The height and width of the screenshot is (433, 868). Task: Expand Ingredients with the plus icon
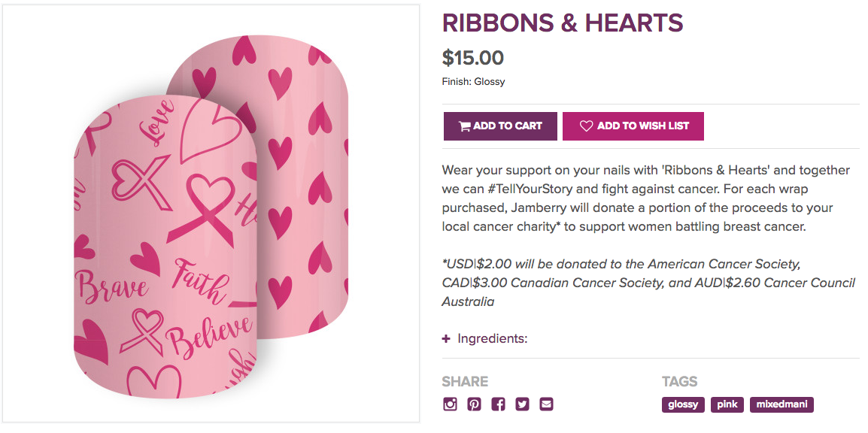[x=446, y=339]
